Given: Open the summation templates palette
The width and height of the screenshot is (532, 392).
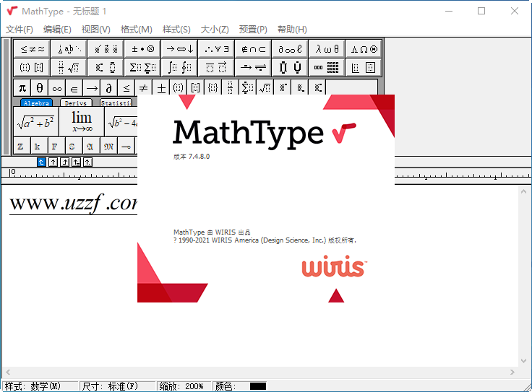Looking at the screenshot, I should tap(143, 67).
